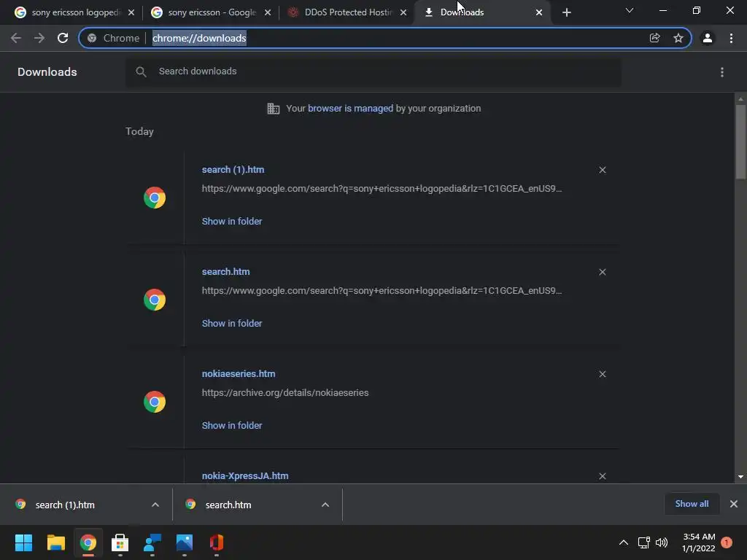Click the Chrome taskbar icon

[x=88, y=542]
